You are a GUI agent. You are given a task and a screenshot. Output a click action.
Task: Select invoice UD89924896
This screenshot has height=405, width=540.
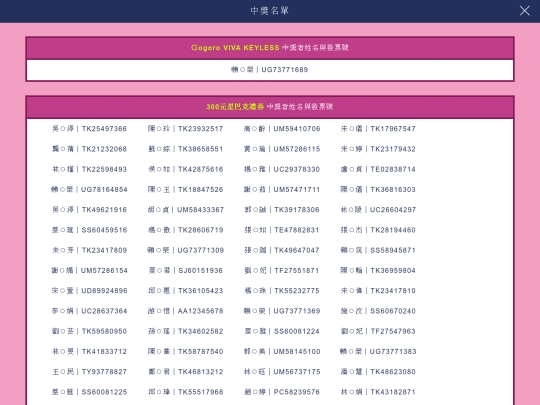click(x=90, y=291)
